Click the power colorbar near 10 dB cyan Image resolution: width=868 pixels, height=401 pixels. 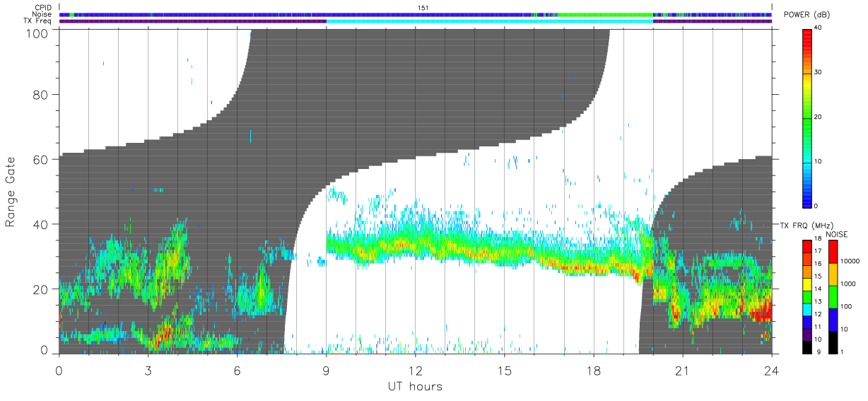coord(808,161)
